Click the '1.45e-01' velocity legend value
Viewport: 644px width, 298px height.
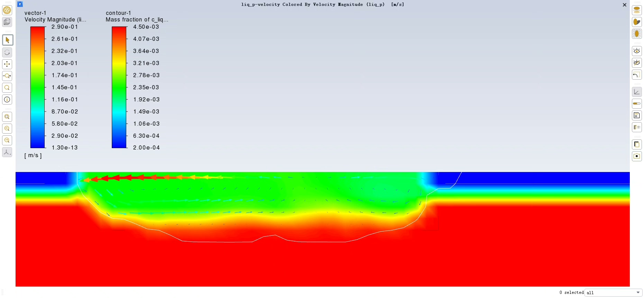(65, 87)
